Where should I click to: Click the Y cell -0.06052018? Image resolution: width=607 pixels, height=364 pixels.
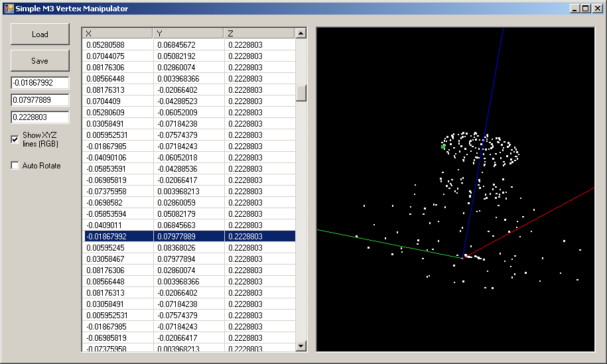[189, 157]
